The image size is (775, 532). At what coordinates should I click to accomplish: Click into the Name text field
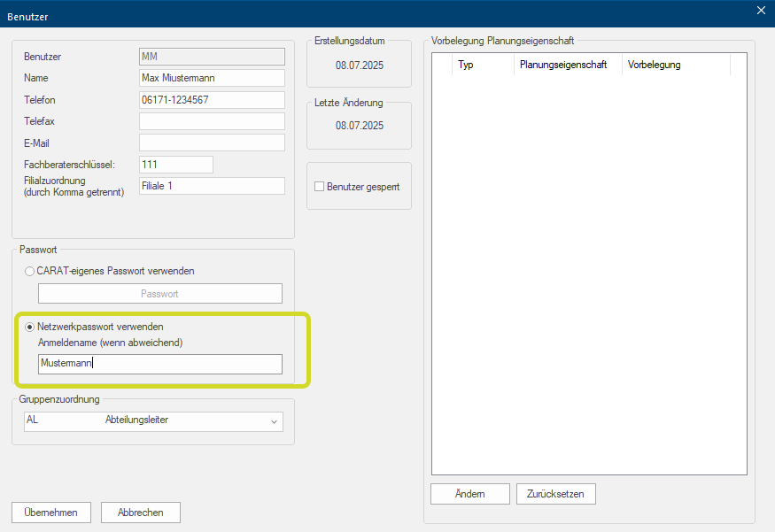pyautogui.click(x=212, y=78)
